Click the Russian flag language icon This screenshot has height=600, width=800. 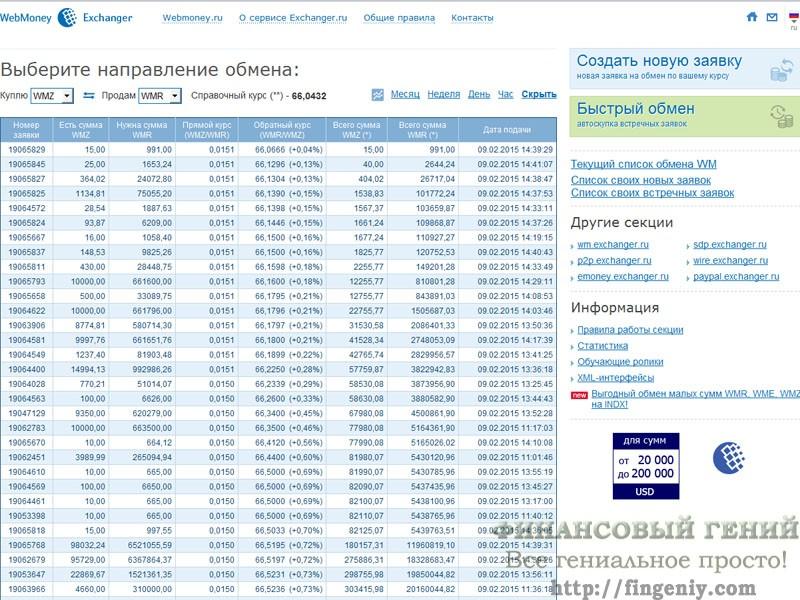(793, 17)
